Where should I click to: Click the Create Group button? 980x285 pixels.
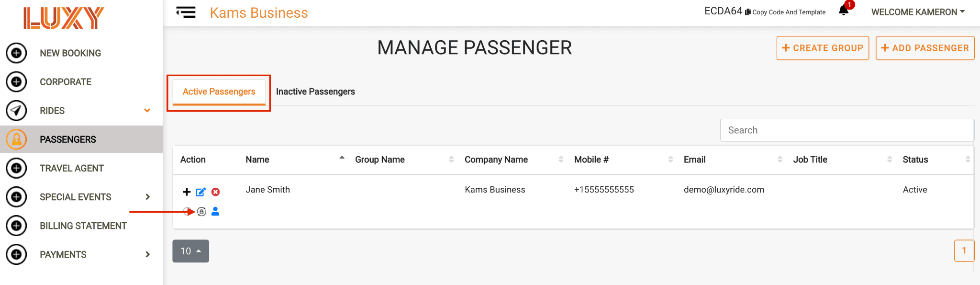point(823,48)
